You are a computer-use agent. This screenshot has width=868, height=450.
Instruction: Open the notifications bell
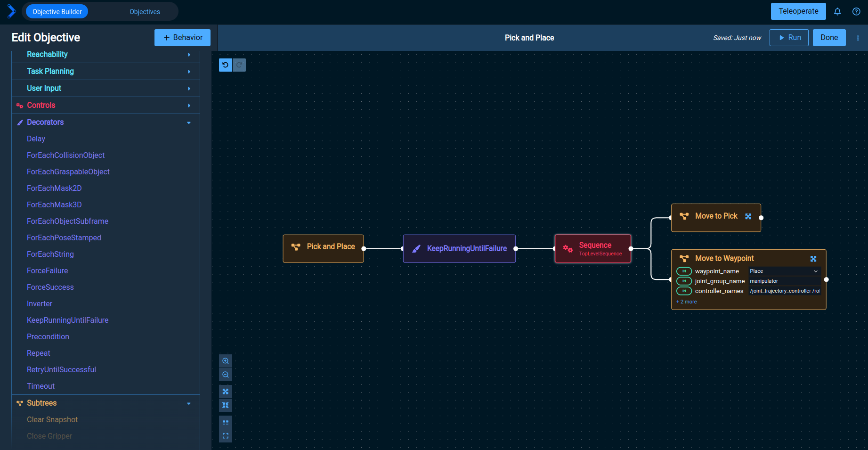click(x=837, y=12)
